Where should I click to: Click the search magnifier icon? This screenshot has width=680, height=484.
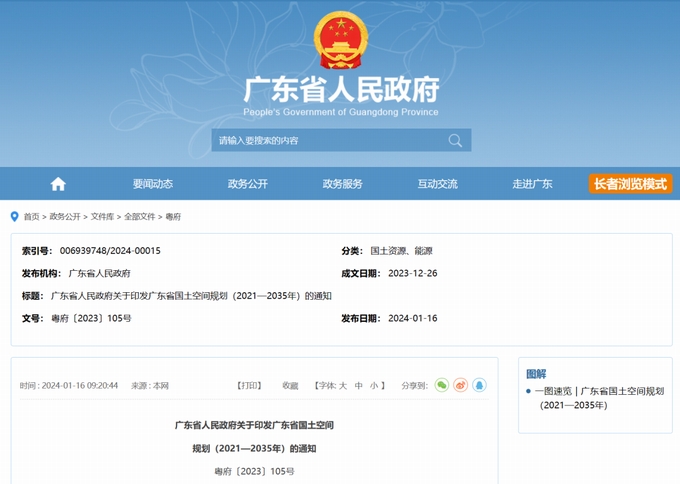point(455,140)
